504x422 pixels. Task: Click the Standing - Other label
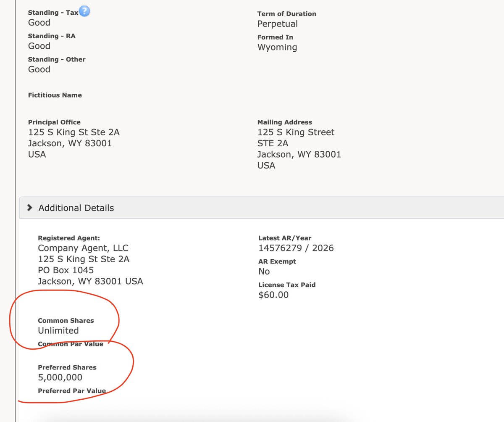57,60
